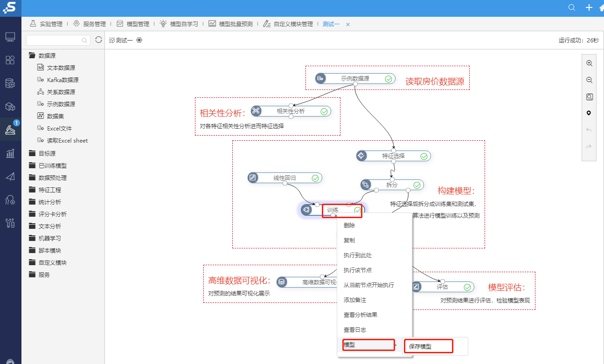This screenshot has height=364, width=604.
Task: Choose 查看日志 from context menu
Action: (x=375, y=330)
